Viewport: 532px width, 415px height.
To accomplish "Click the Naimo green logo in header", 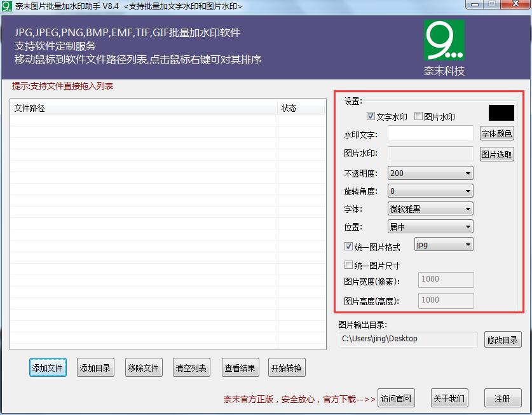I will tap(444, 41).
